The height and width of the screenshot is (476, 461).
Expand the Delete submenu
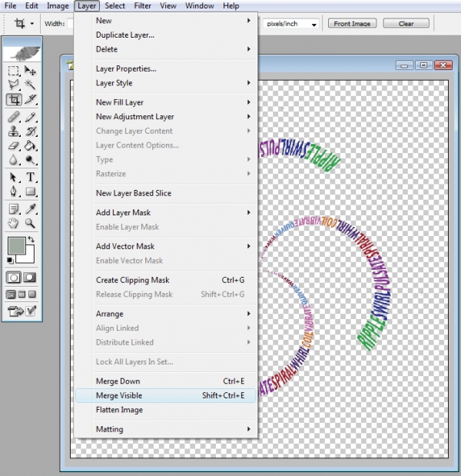point(166,49)
